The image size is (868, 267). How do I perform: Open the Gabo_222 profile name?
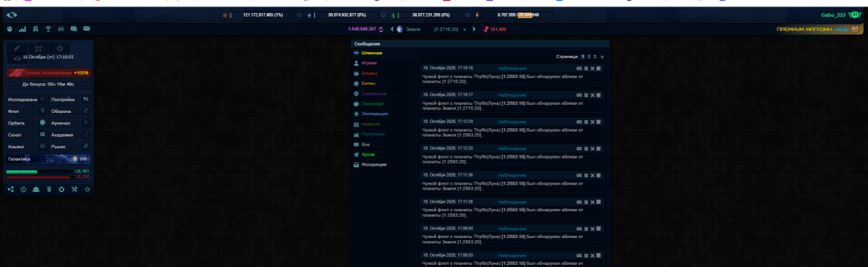pos(833,14)
